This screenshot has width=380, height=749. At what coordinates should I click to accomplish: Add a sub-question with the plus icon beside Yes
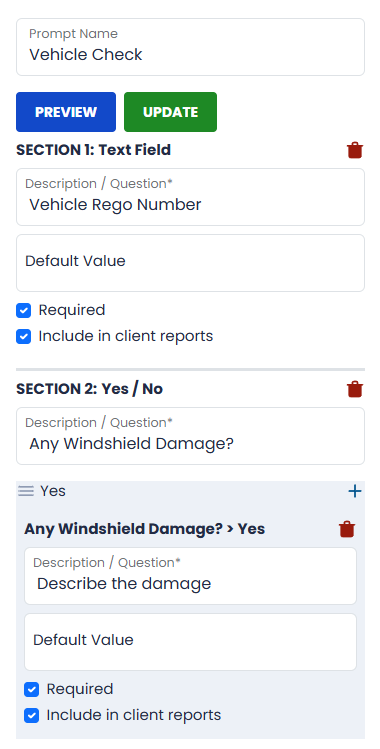(355, 491)
